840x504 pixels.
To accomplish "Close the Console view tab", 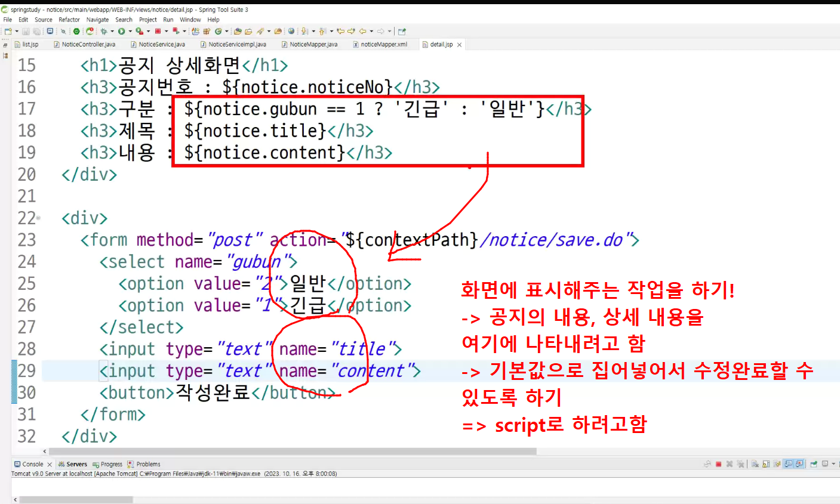I will (50, 464).
